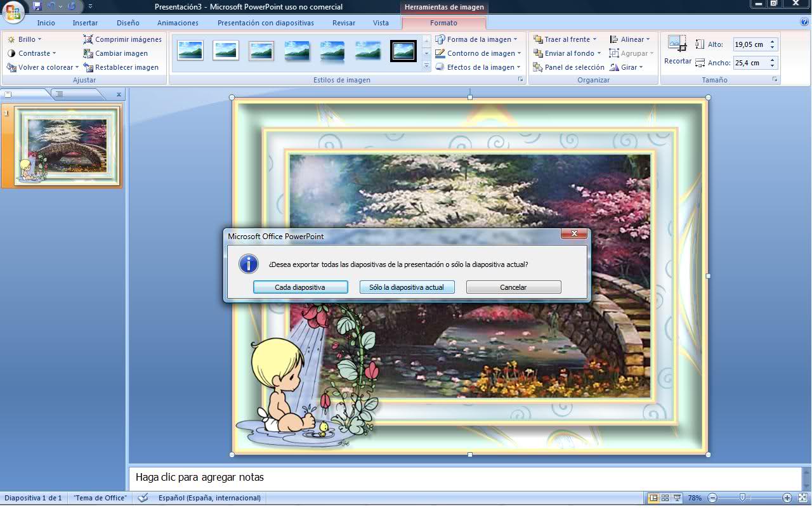
Task: Open the Brillo dropdown
Action: 24,39
